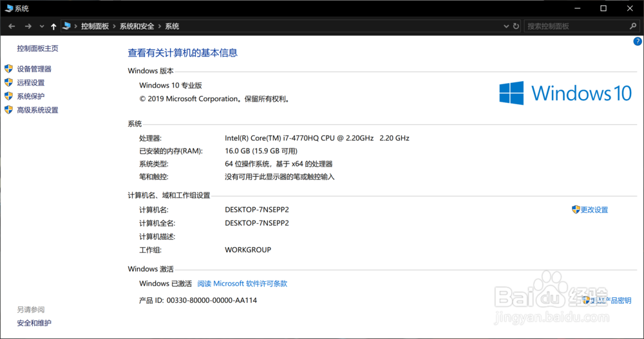Expand chevron before 控制面板 breadcrumb
Viewport: 644px width, 339px height.
(76, 26)
